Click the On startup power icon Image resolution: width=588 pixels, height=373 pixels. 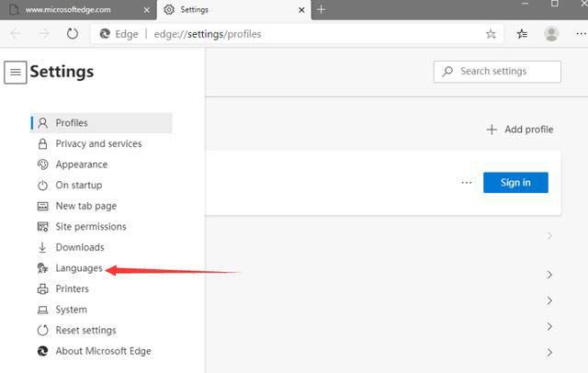coord(43,186)
